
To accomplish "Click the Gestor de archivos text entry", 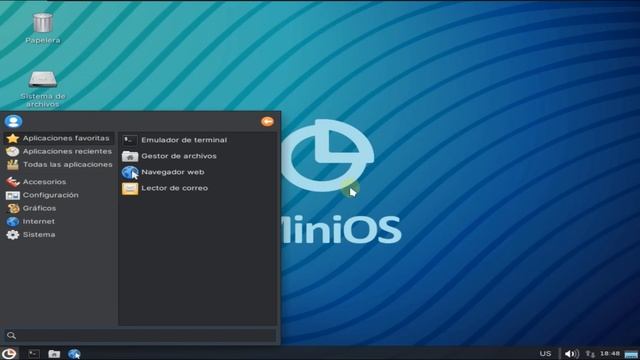I will pos(179,156).
